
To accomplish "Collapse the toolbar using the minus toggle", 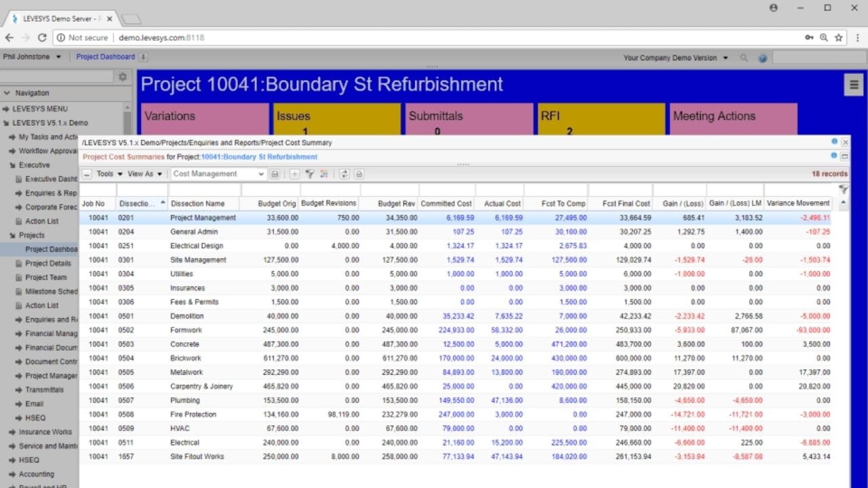I will point(87,174).
